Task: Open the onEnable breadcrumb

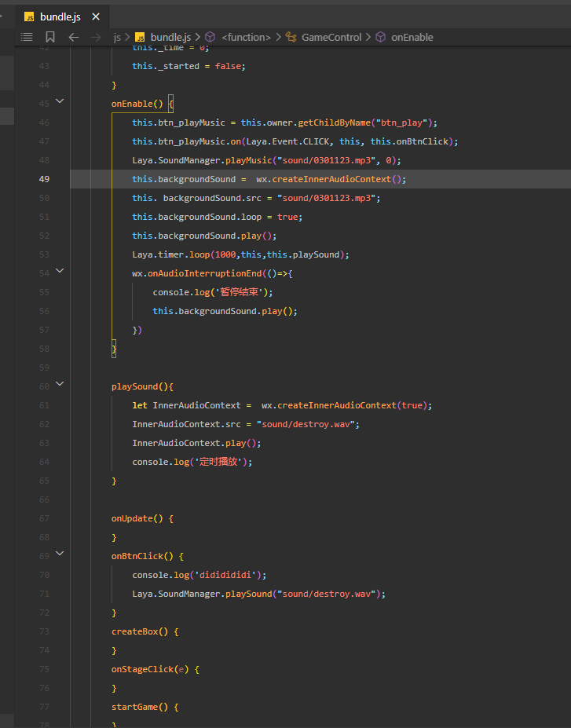Action: coord(412,37)
